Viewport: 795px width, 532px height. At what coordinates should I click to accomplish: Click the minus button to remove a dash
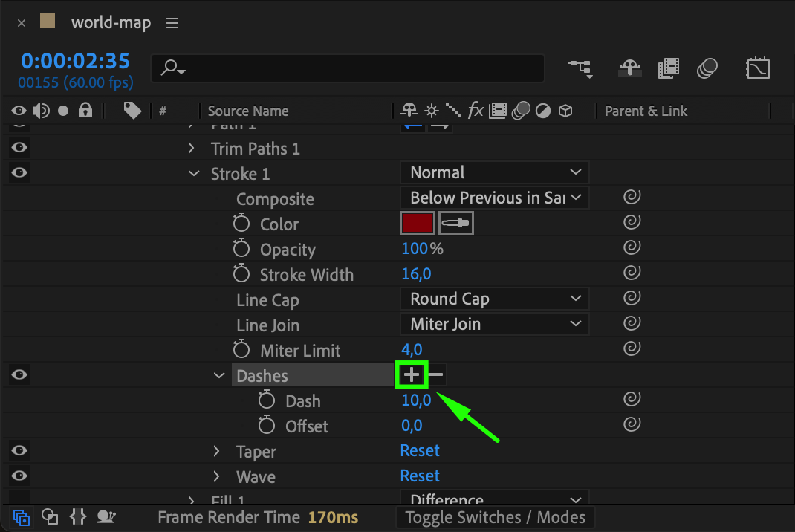(437, 375)
